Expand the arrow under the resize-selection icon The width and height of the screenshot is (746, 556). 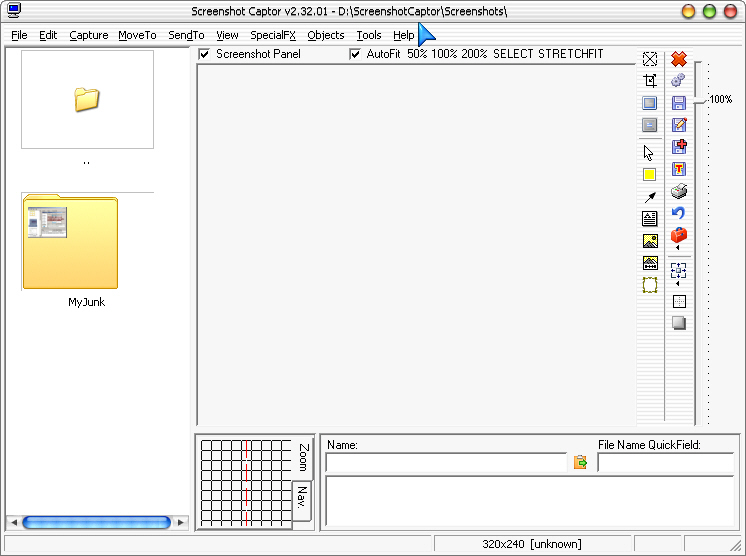(677, 284)
